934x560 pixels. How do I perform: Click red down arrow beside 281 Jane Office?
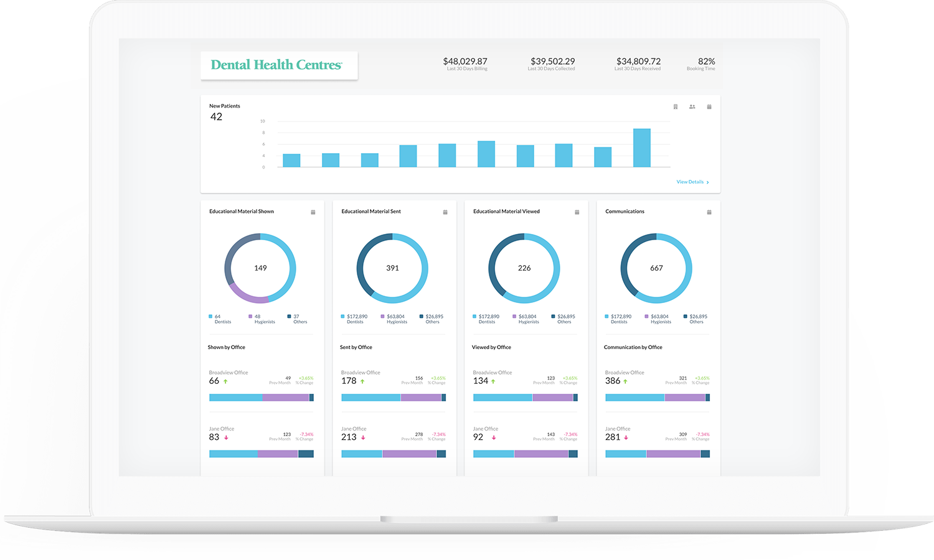coord(626,437)
